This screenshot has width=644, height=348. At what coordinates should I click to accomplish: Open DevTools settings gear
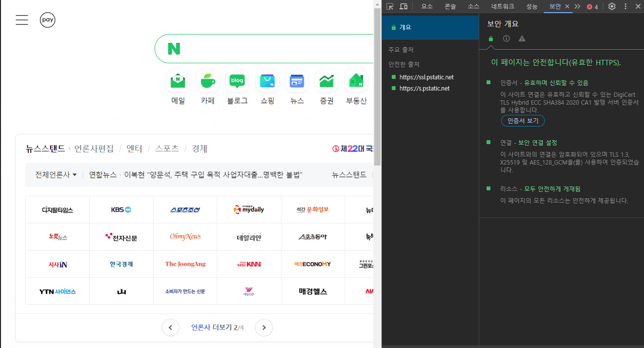tap(612, 6)
